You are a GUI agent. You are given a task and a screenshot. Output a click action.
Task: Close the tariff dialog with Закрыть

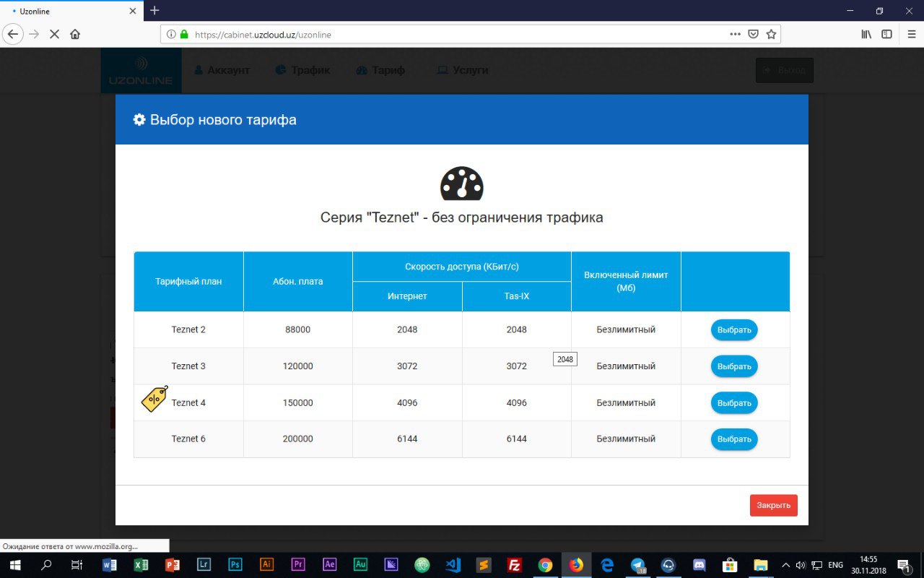[x=774, y=505]
